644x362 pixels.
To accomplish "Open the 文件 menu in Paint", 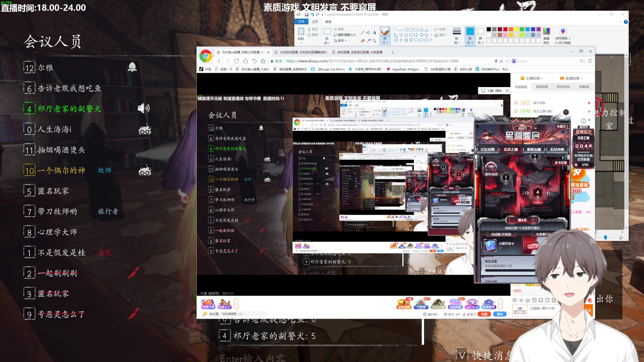I will (301, 22).
